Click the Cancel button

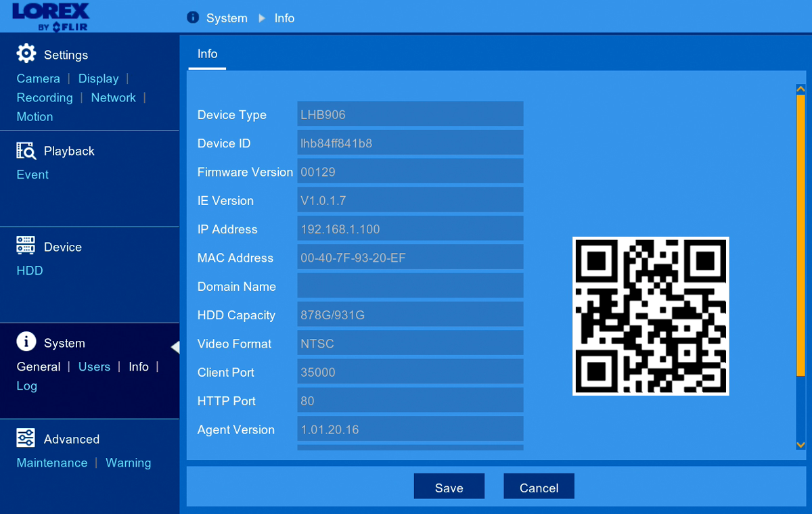[539, 486]
